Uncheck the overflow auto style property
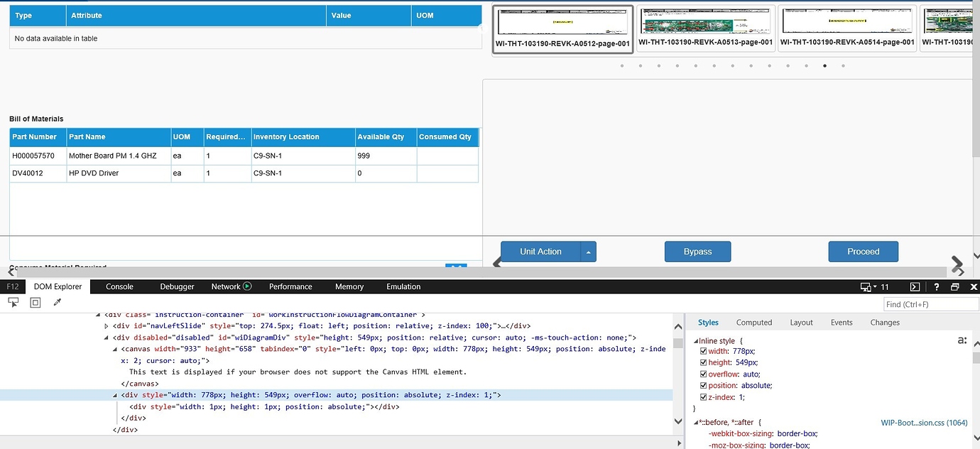This screenshot has width=980, height=449. (x=704, y=374)
